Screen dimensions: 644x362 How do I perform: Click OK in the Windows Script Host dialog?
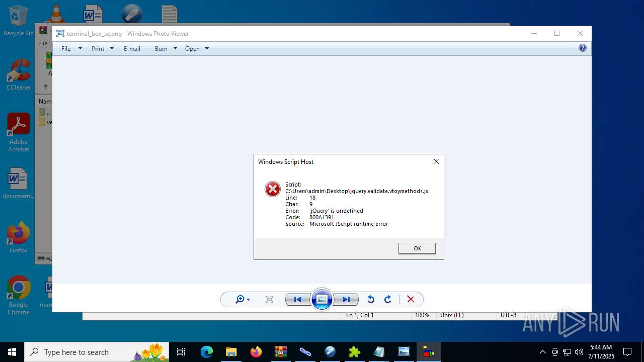[x=417, y=248]
